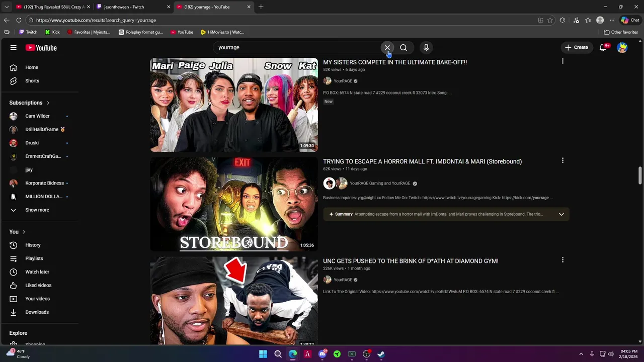Open the tab search dropdown in the title bar

[6, 7]
